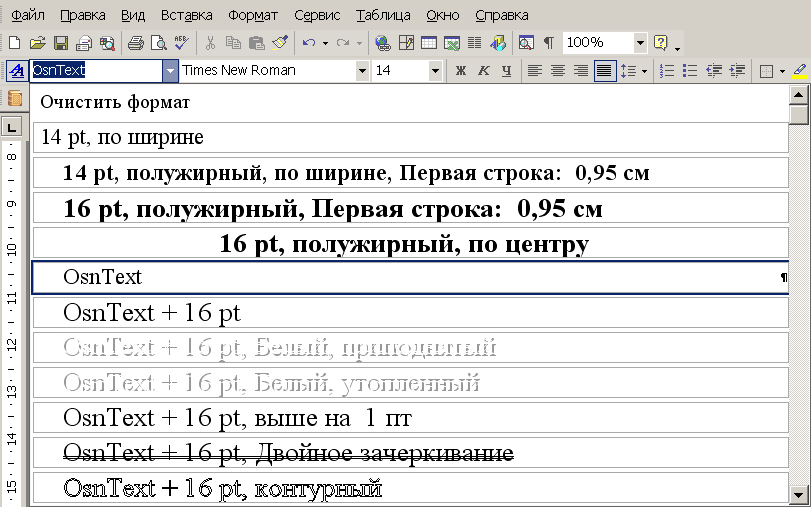Click style list scrollbar up arrow
The image size is (811, 507).
click(799, 95)
